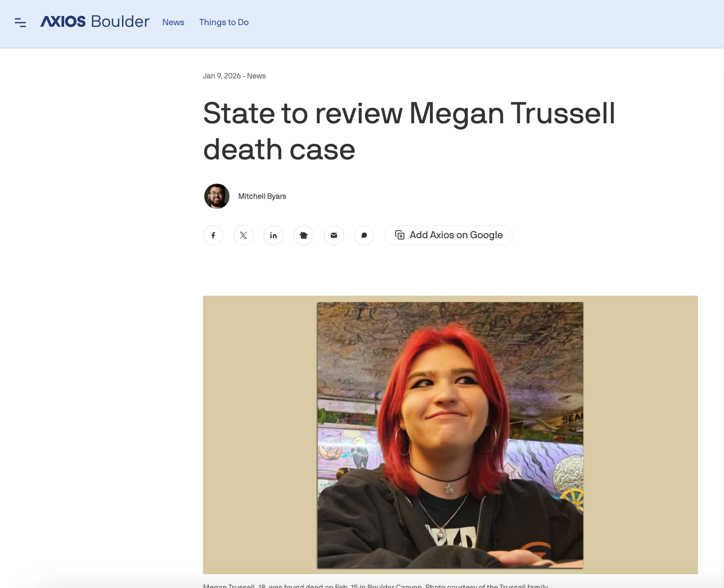Share the article via email

tap(334, 235)
